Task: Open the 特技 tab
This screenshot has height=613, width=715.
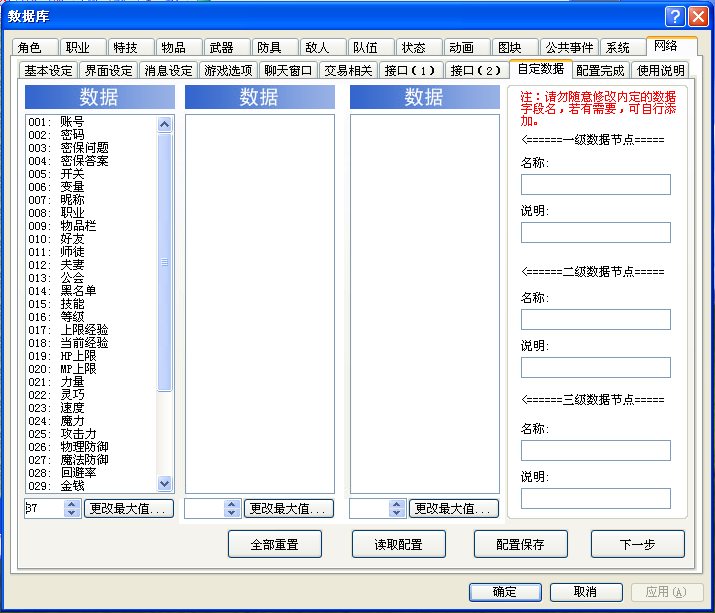Action: click(131, 47)
